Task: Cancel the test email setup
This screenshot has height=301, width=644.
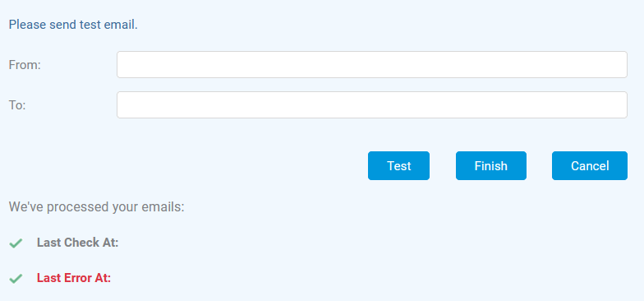Action: tap(590, 166)
